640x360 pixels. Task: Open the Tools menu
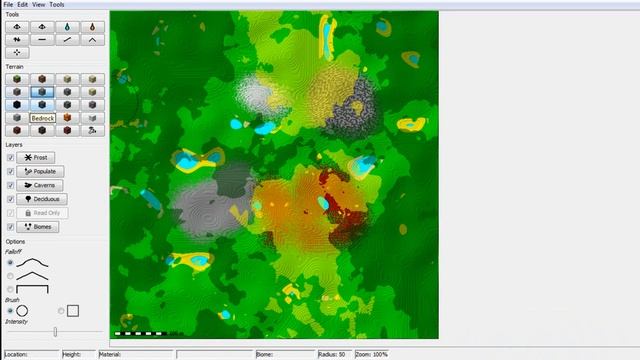click(x=57, y=4)
